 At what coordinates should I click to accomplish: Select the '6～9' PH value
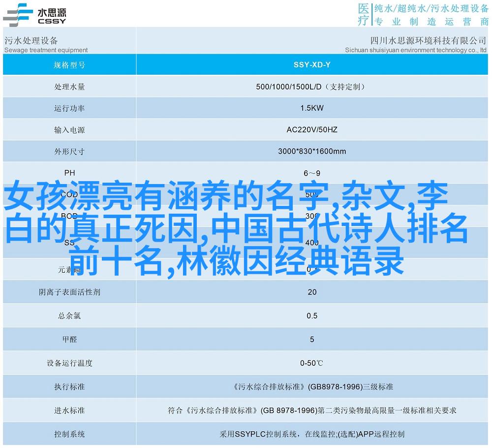312,173
